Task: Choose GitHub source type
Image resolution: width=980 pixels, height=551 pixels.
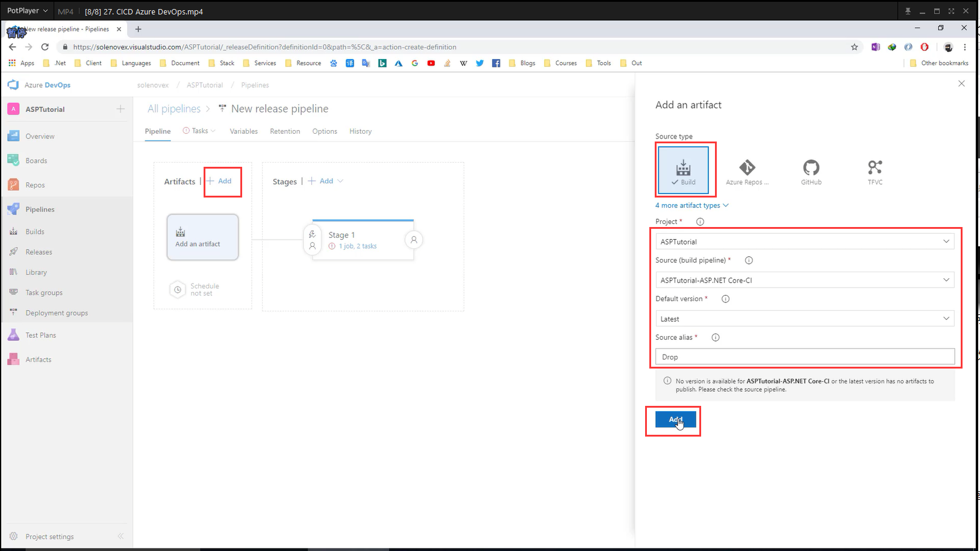Action: pyautogui.click(x=811, y=172)
